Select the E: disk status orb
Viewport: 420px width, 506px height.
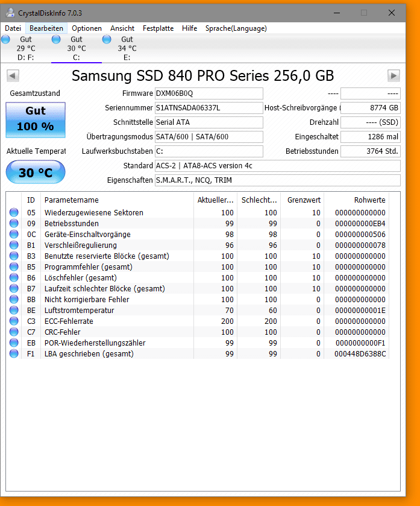click(107, 39)
